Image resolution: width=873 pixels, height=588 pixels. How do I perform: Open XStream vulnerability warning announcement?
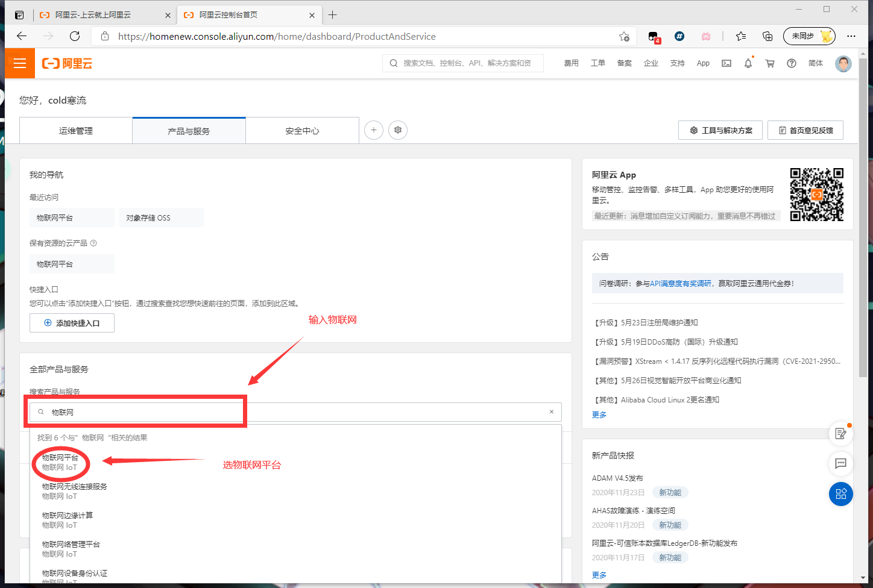(717, 361)
